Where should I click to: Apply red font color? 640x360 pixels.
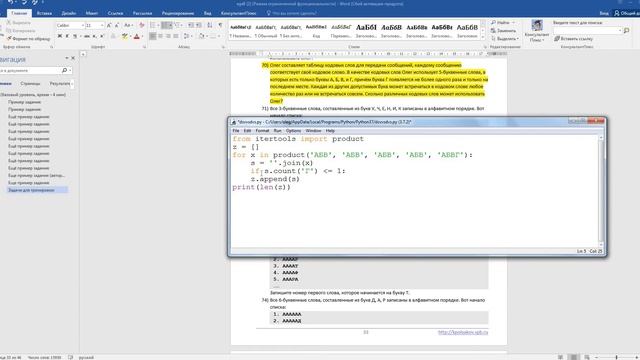click(x=137, y=36)
